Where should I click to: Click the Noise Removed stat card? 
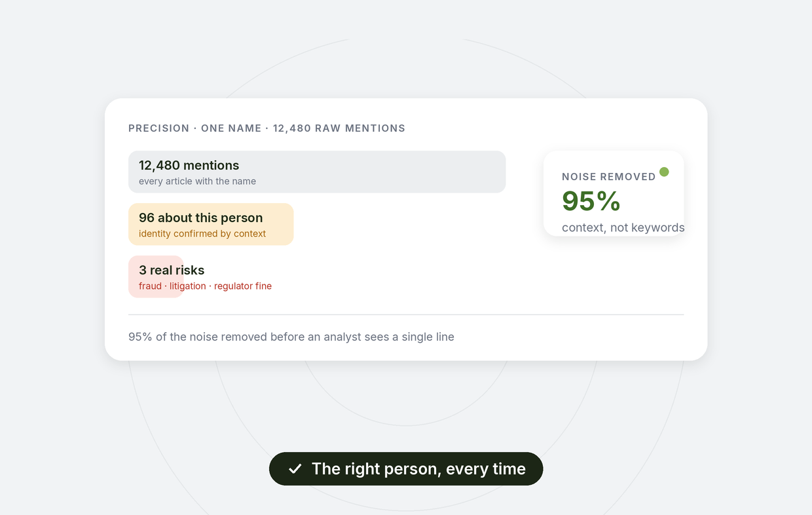614,193
